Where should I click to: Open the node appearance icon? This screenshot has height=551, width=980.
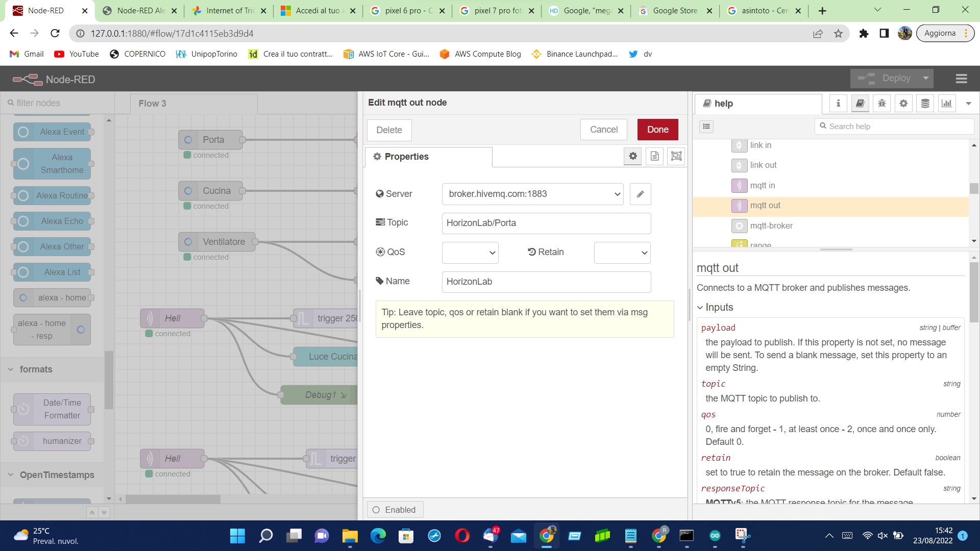pyautogui.click(x=676, y=156)
